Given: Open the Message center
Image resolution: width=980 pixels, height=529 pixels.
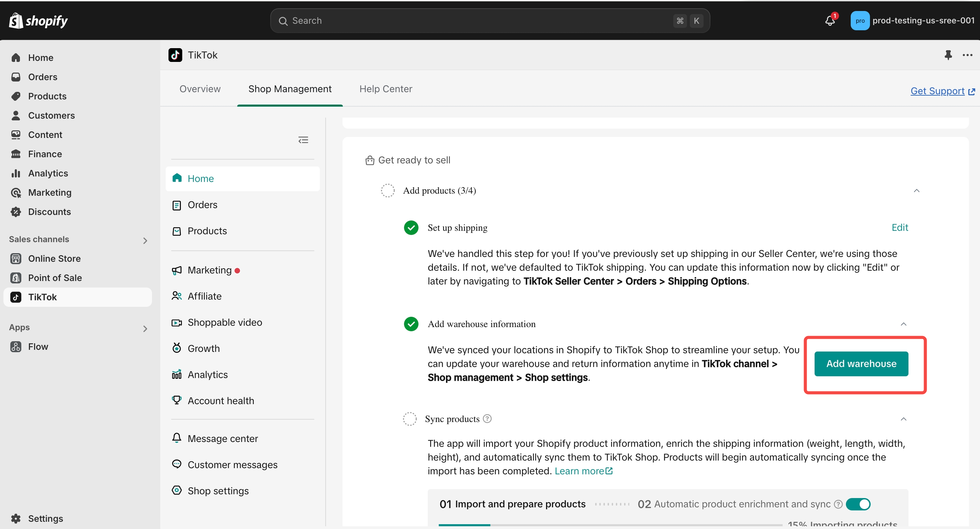Looking at the screenshot, I should 222,439.
